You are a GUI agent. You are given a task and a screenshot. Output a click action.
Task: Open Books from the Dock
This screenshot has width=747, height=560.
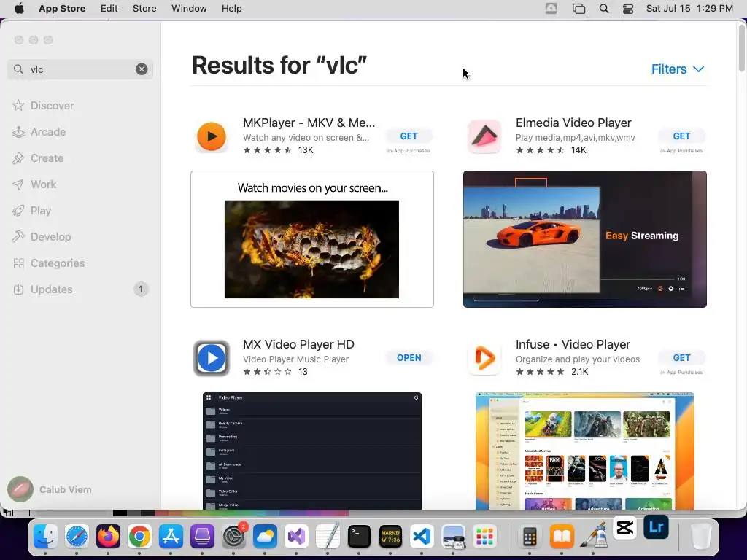(x=562, y=537)
